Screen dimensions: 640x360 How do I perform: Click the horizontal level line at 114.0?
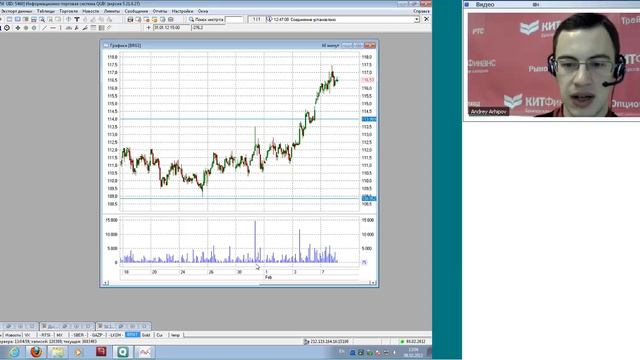pos(240,119)
